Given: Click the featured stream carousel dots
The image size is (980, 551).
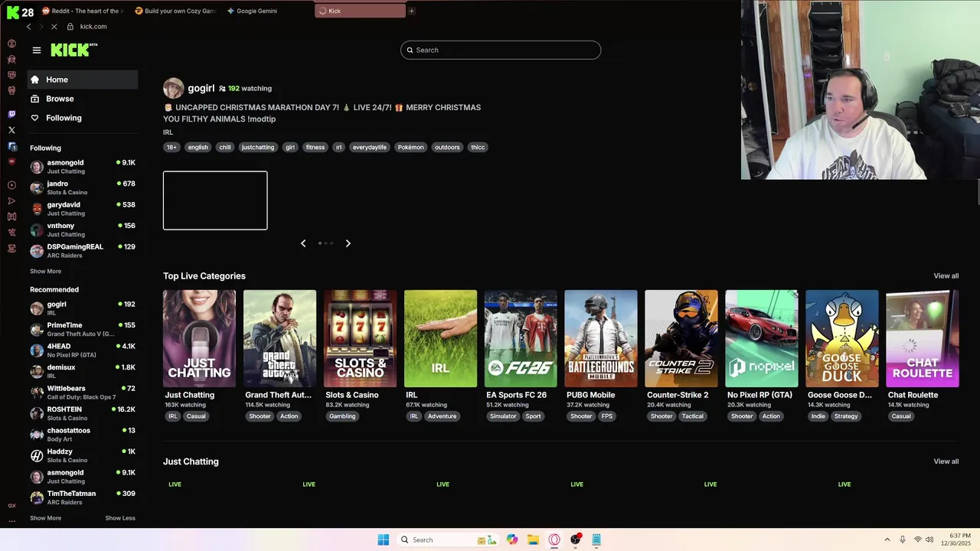Looking at the screenshot, I should tap(325, 243).
